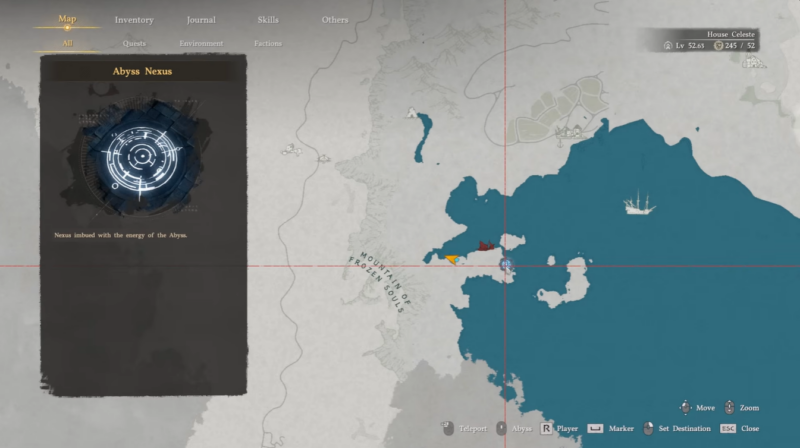Click the Abyss Nexus marker on map
Image resolution: width=800 pixels, height=448 pixels.
click(506, 264)
